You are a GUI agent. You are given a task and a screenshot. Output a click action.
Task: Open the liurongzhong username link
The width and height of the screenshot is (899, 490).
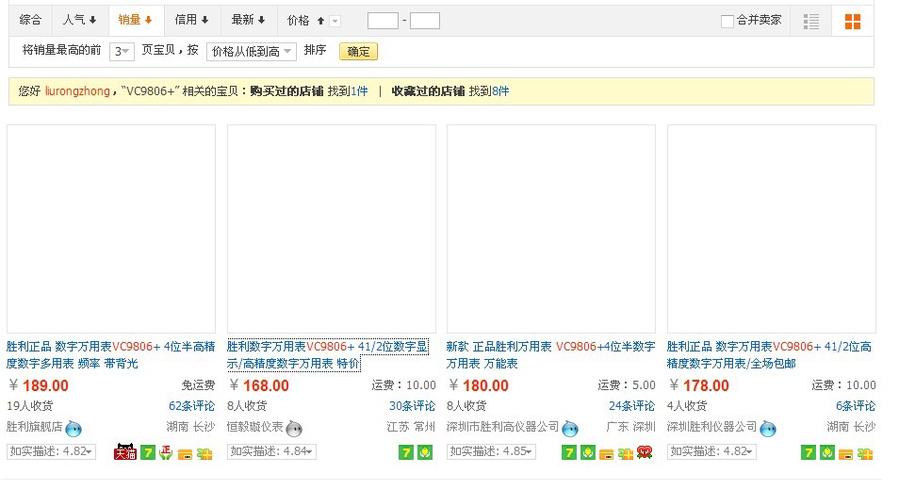coord(77,91)
